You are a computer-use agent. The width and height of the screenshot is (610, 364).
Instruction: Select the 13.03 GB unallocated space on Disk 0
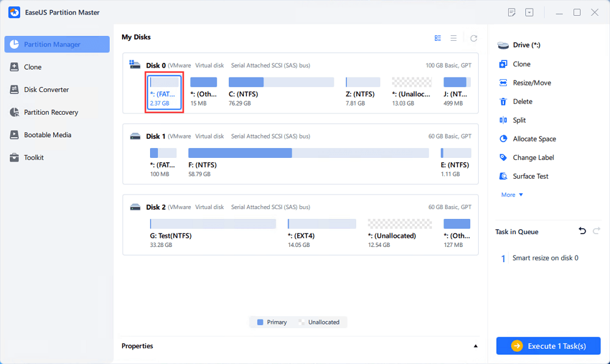coord(412,92)
